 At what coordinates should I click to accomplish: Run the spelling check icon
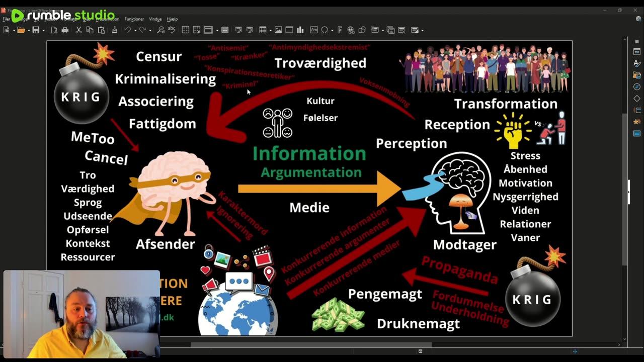(172, 30)
